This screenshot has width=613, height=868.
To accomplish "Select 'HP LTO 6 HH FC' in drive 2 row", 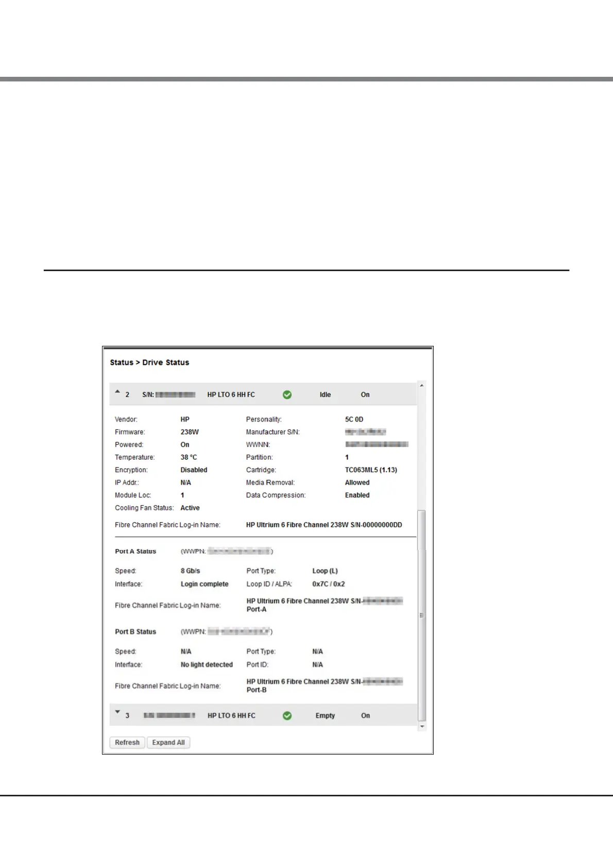I will click(x=231, y=395).
